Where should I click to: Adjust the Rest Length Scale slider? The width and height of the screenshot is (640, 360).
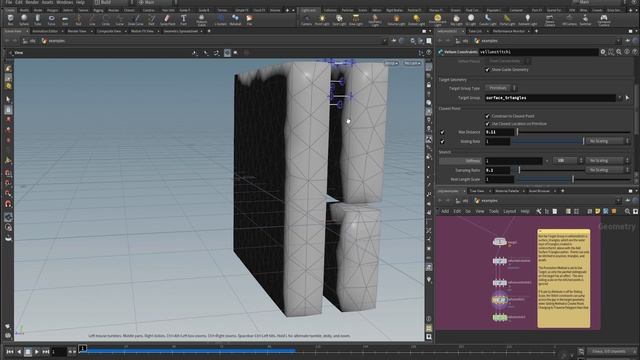[573, 179]
